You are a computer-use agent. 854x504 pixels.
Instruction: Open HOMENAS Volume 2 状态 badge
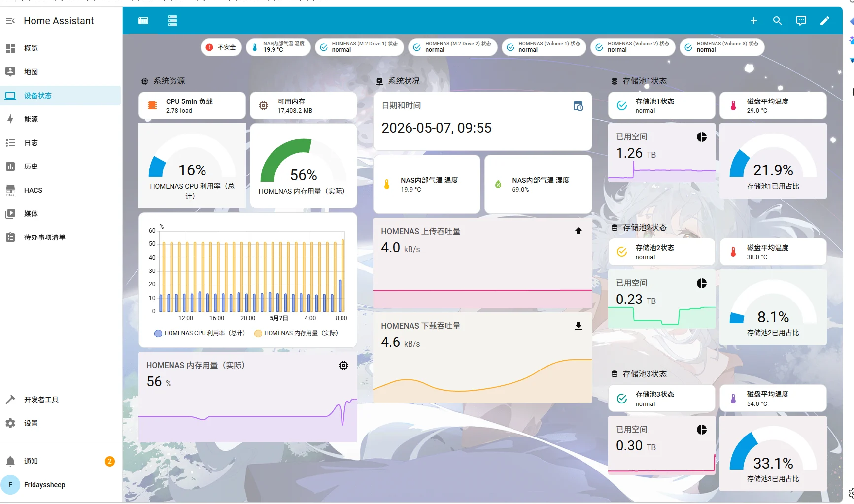[x=633, y=47]
